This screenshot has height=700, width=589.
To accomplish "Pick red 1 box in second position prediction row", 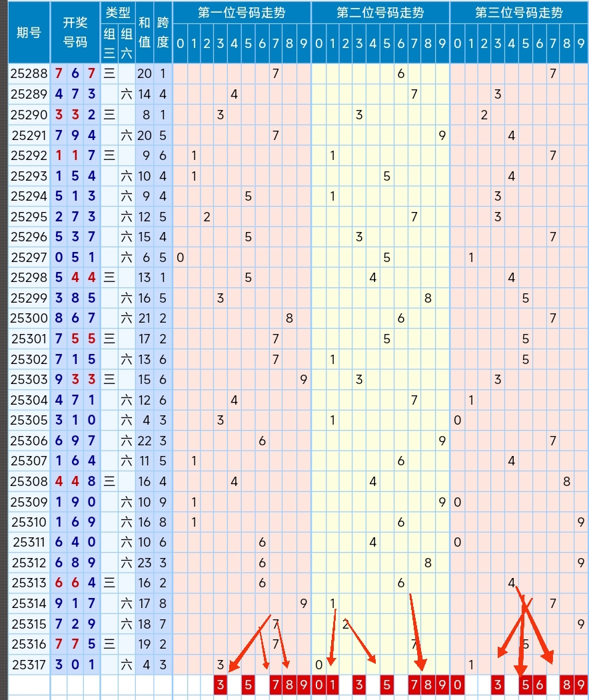I will 332,685.
